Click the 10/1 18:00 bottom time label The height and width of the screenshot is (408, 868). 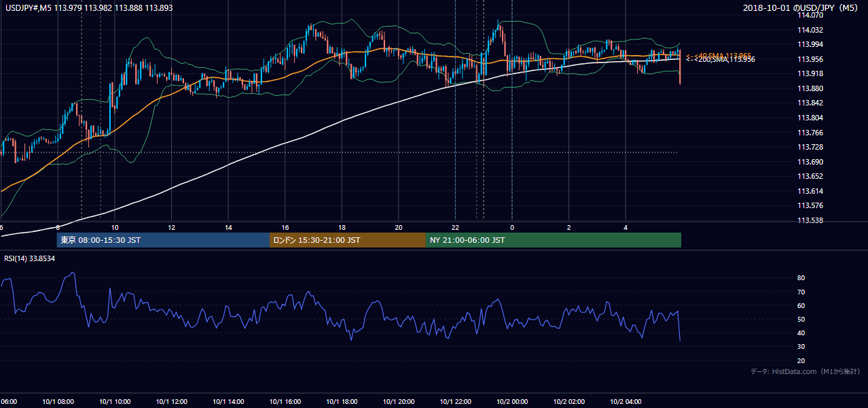point(342,401)
